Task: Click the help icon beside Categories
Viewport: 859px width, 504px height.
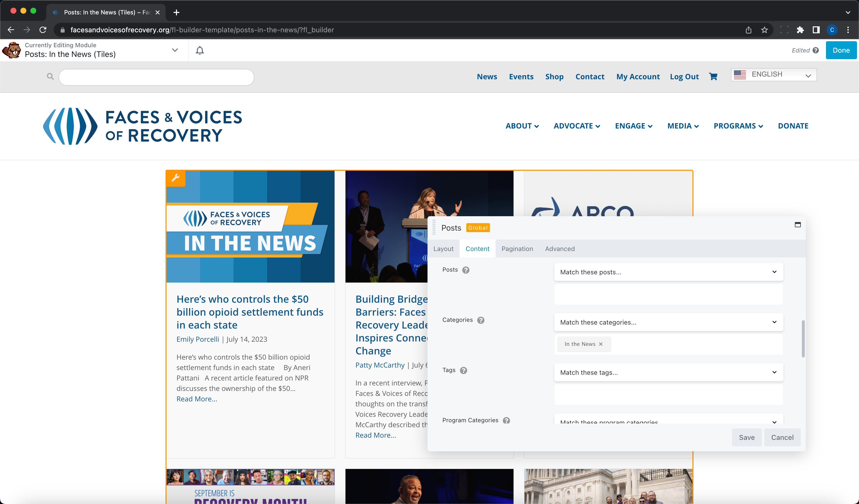Action: point(481,320)
